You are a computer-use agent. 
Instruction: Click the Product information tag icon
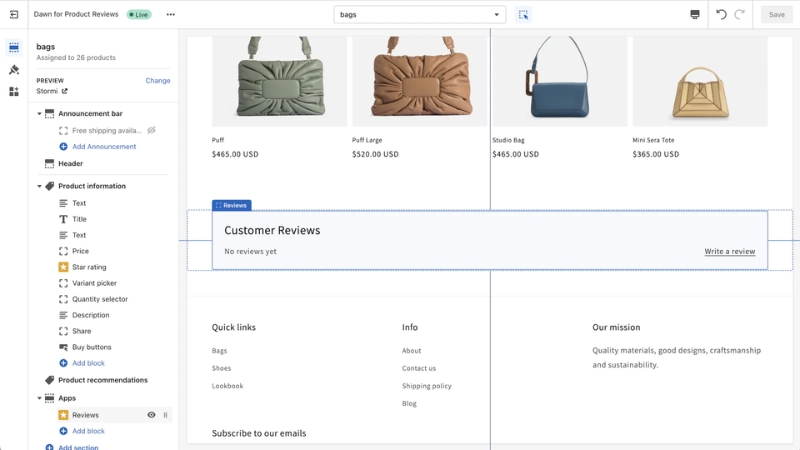click(49, 186)
